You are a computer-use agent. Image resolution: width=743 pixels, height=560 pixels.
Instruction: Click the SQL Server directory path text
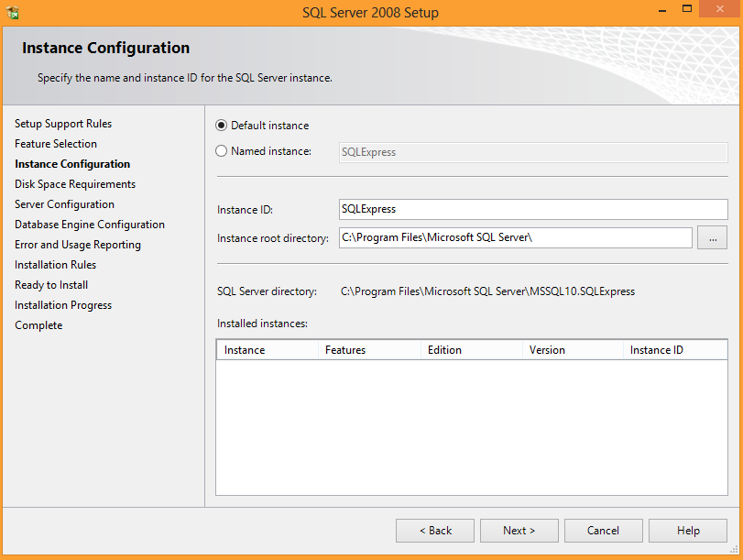[x=487, y=291]
